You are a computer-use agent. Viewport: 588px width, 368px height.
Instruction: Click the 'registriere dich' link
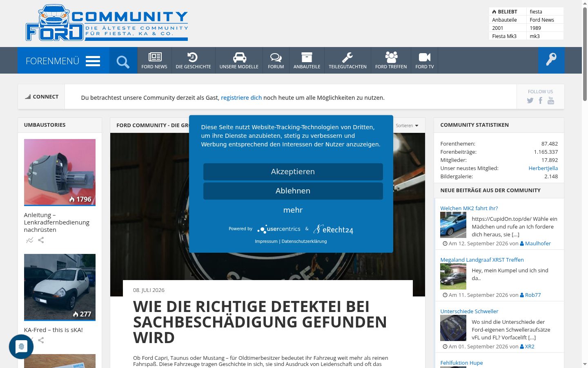pos(241,98)
